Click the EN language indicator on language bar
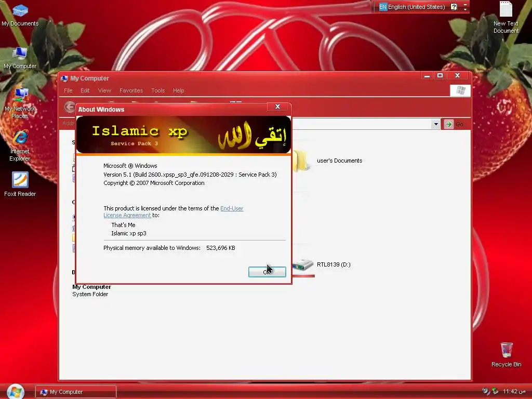This screenshot has width=532, height=399. click(x=383, y=7)
